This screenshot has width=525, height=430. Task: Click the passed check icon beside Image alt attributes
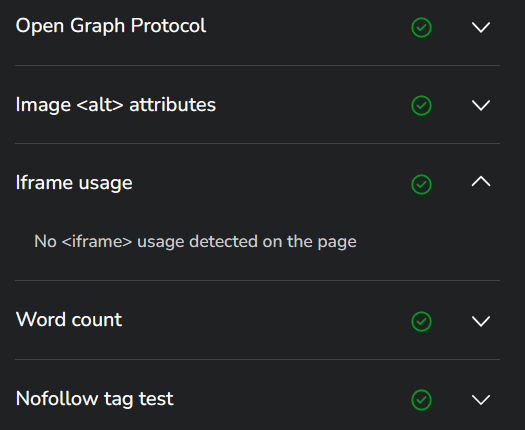coord(421,105)
